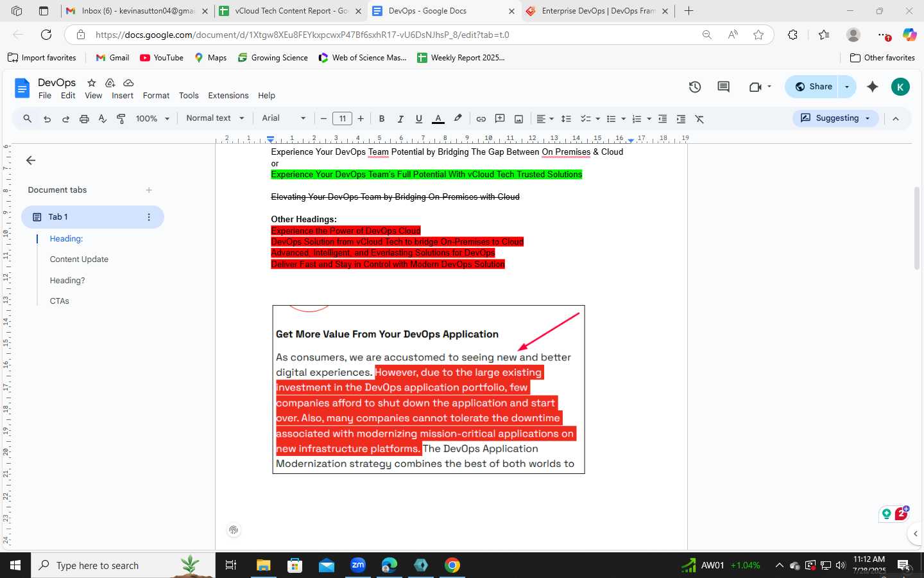The width and height of the screenshot is (924, 578).
Task: Open version history
Action: [x=695, y=87]
